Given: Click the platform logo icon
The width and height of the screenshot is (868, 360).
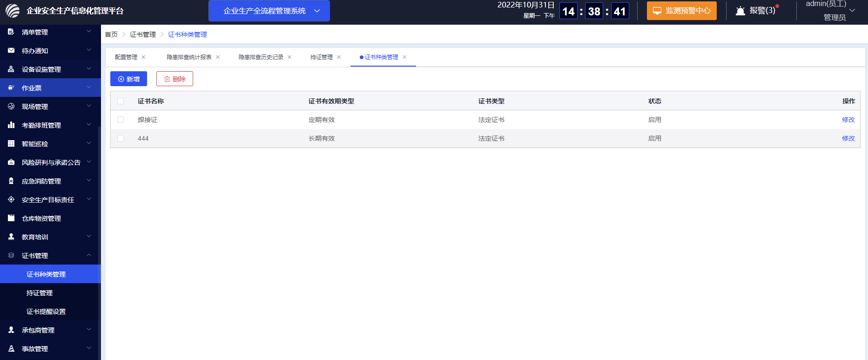Looking at the screenshot, I should coord(13,11).
